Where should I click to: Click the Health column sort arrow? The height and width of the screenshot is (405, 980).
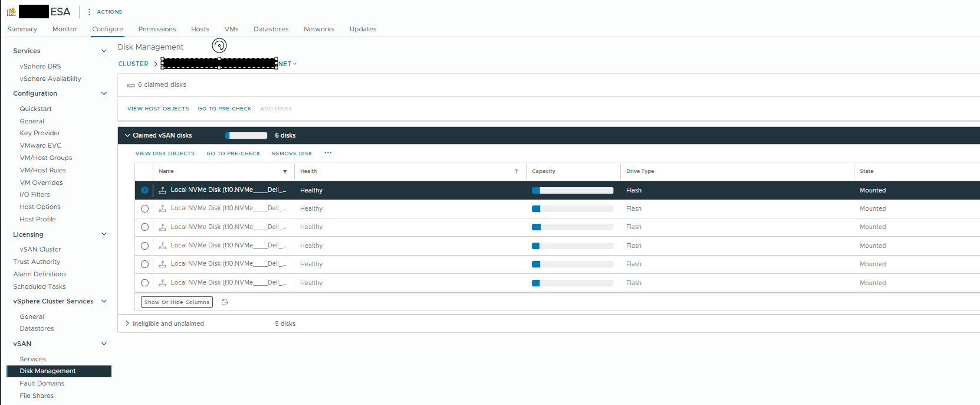pyautogui.click(x=516, y=172)
